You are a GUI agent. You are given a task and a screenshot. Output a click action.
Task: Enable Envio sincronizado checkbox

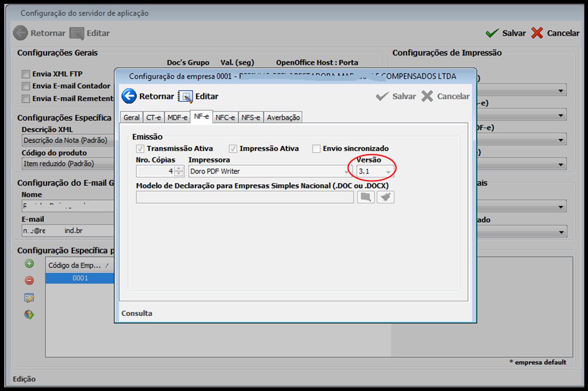[316, 149]
